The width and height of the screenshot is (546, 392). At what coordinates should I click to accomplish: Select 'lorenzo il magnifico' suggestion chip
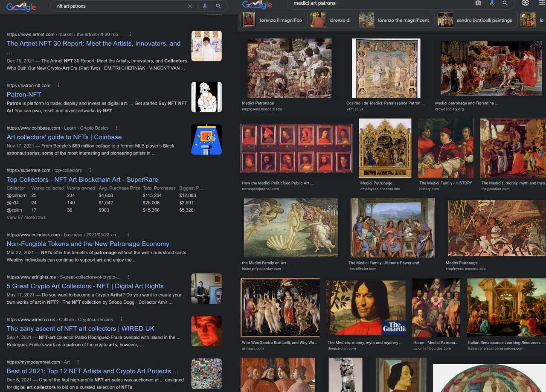tap(273, 20)
